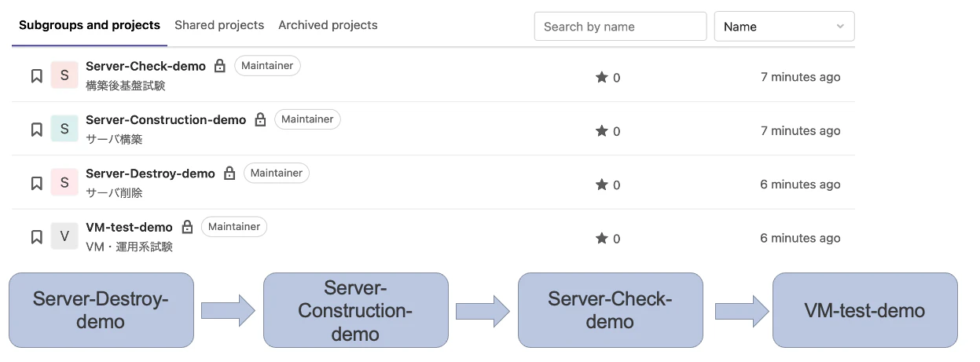Click the lock icon next to Server-Construction-demo
Image resolution: width=980 pixels, height=362 pixels.
[x=260, y=119]
